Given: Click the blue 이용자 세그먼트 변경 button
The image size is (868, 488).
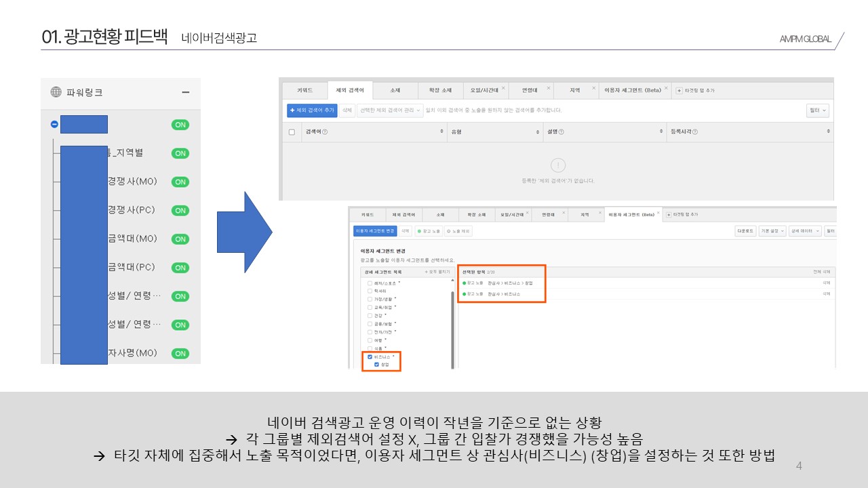Looking at the screenshot, I should pos(375,231).
